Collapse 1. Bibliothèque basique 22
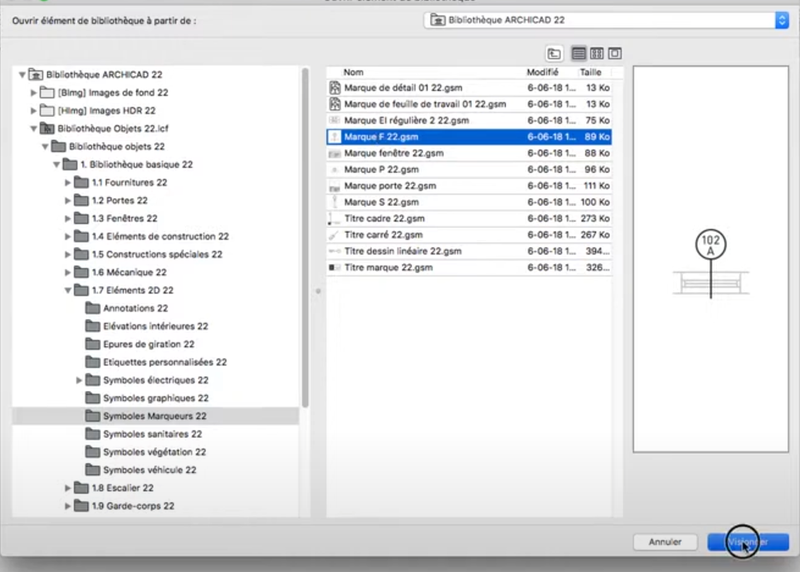The height and width of the screenshot is (572, 800). tap(56, 164)
